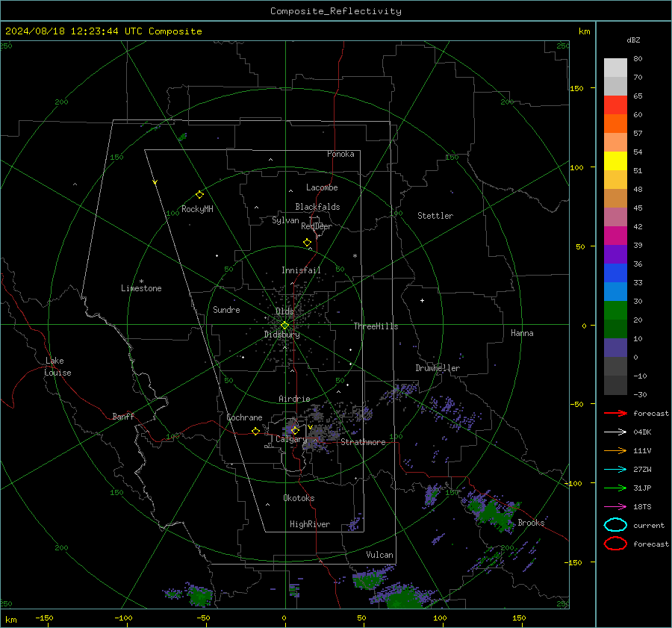Viewport: 672px width, 628px height.
Task: Click the 80 dBZ light gray color swatch
Action: pos(615,67)
